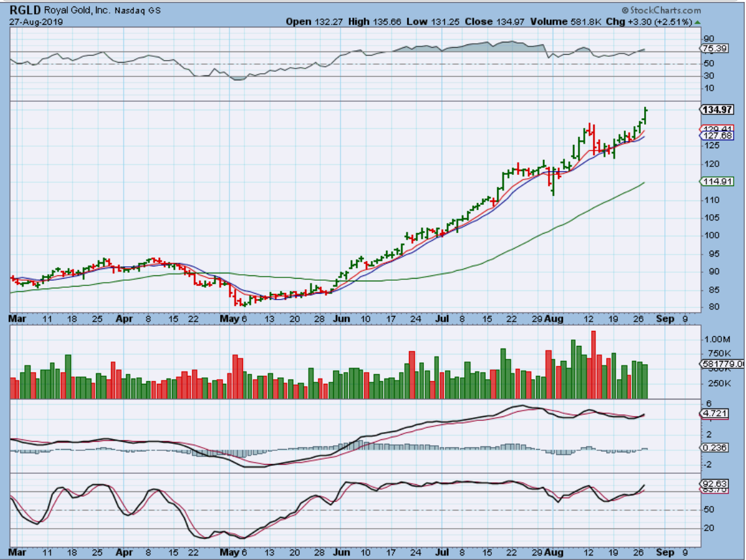This screenshot has width=746, height=560.
Task: Click the 30 level label on the RSI axis
Action: click(x=709, y=76)
